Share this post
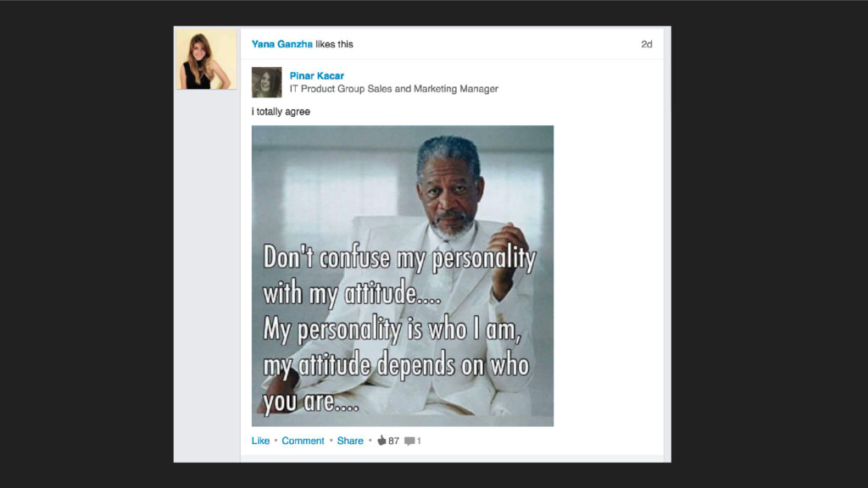 (x=350, y=441)
